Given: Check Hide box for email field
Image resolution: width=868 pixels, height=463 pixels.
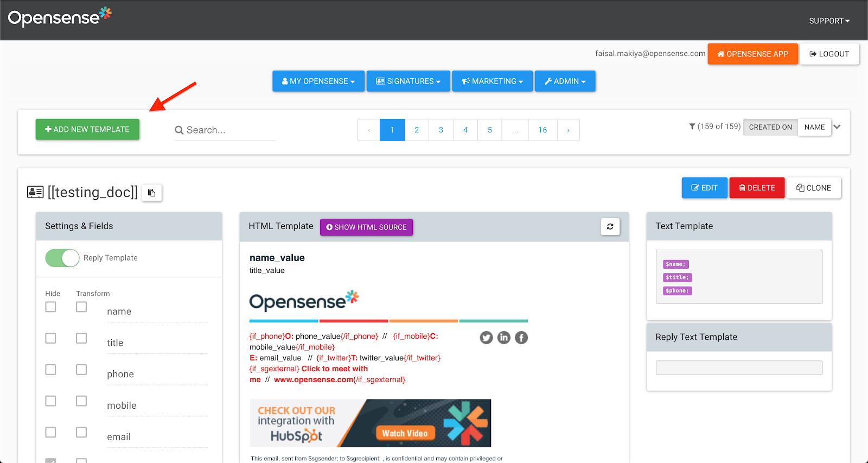Looking at the screenshot, I should coord(50,432).
